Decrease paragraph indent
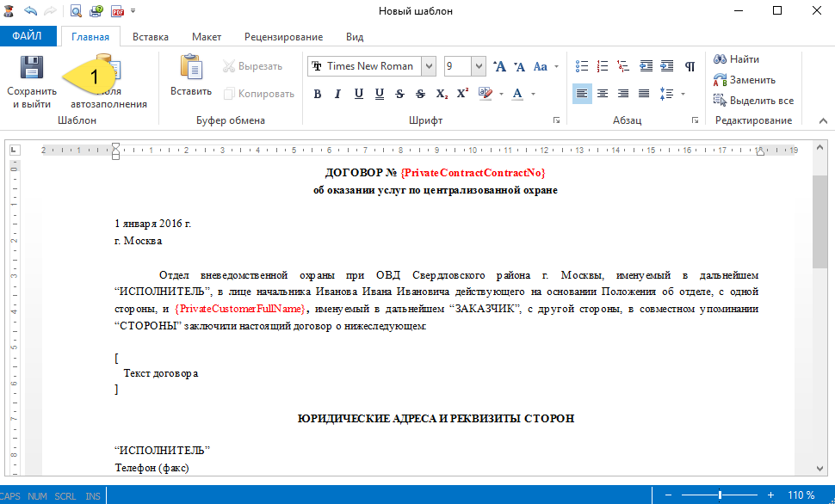Screen dimensions: 835x504 646,66
